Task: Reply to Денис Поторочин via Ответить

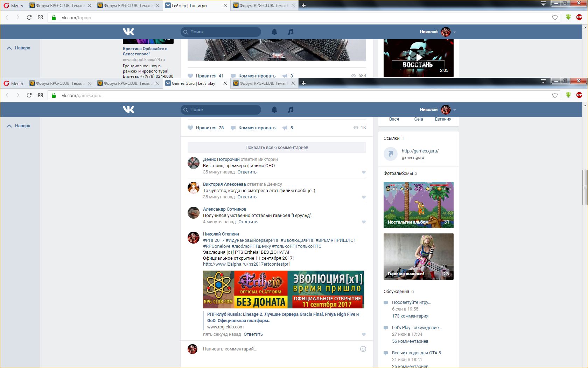Action: [x=247, y=172]
